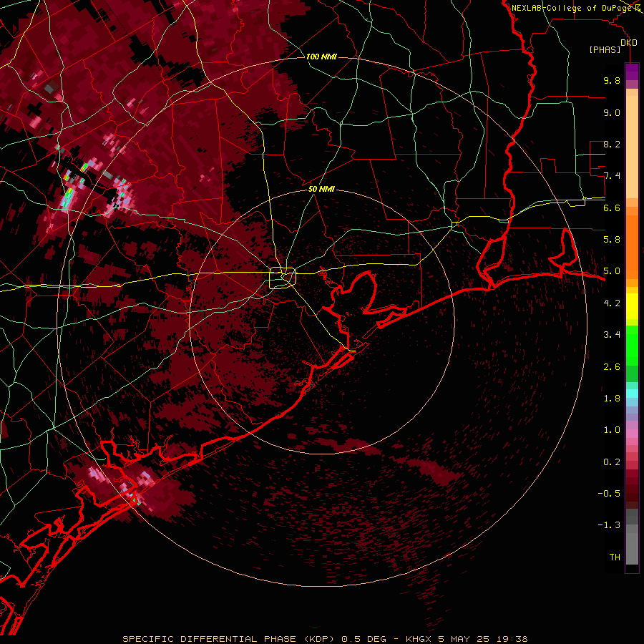Click the 50 NMI range ring label
This screenshot has width=644, height=644.
321,189
